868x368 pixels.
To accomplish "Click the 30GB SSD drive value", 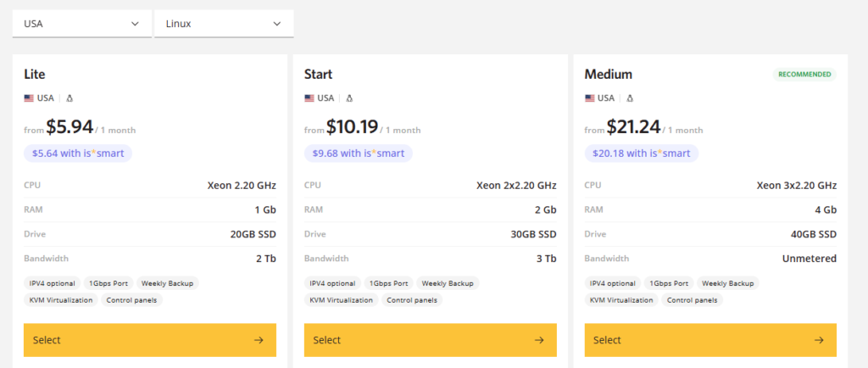I will 534,234.
